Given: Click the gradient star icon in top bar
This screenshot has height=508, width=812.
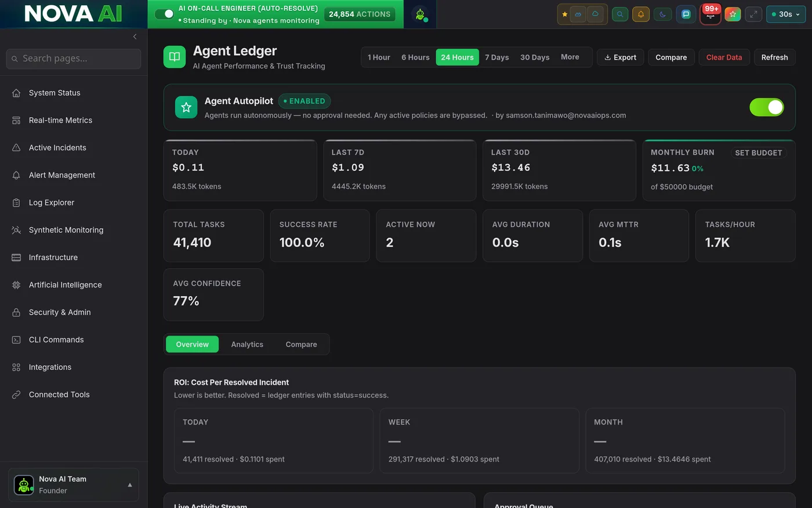Looking at the screenshot, I should [x=733, y=15].
